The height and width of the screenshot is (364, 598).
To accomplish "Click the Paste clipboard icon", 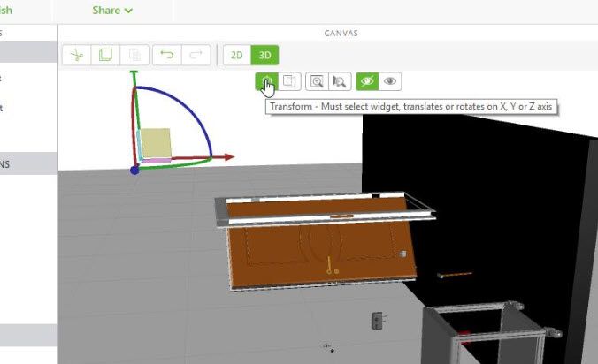I will 134,55.
